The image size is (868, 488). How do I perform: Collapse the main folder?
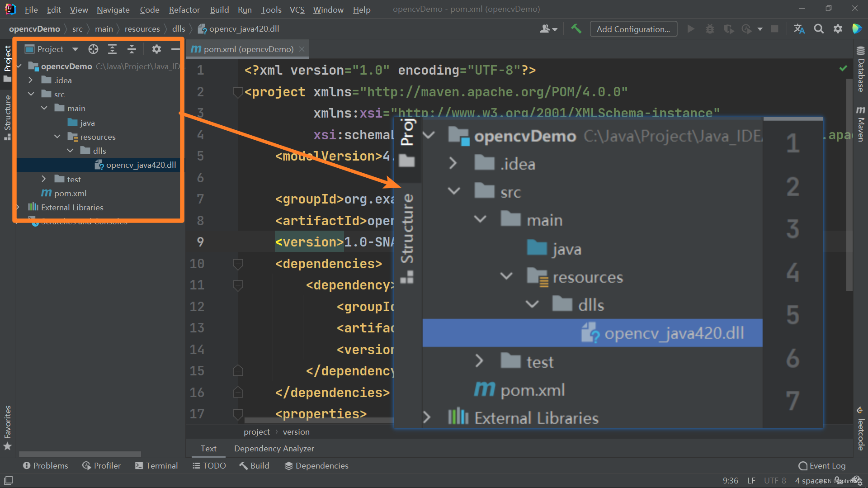tap(44, 109)
